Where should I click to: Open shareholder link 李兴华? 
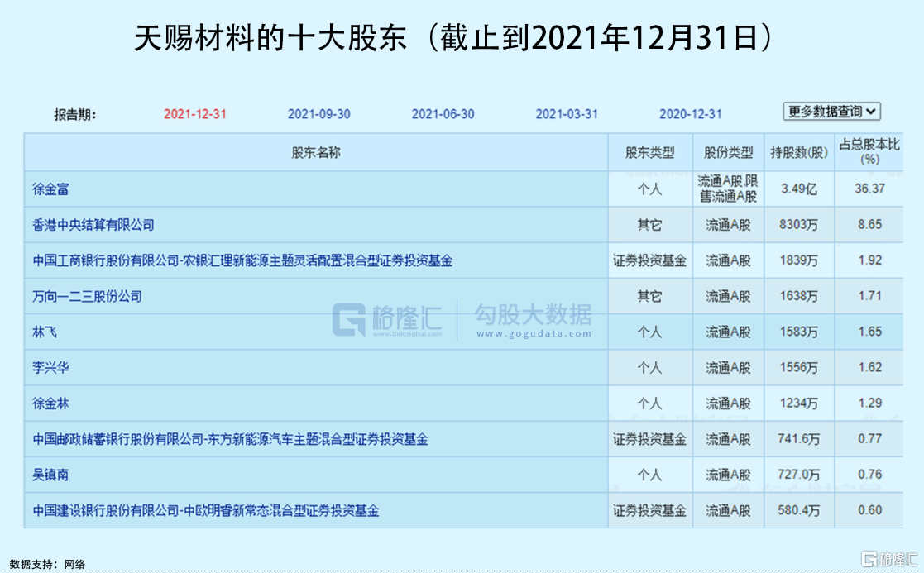pos(50,368)
